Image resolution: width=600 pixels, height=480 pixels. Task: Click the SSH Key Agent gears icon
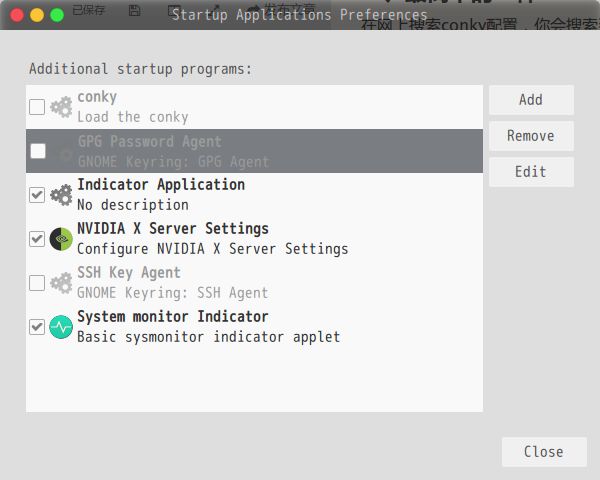pyautogui.click(x=61, y=283)
